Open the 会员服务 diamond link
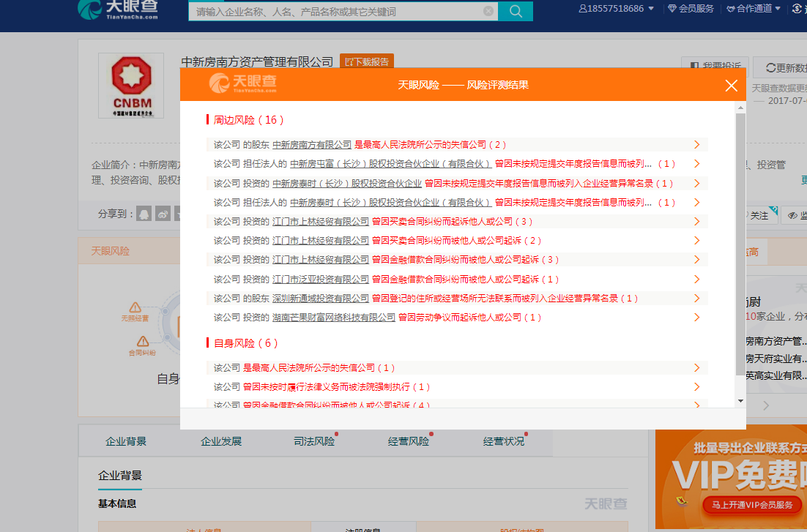The width and height of the screenshot is (807, 532). pyautogui.click(x=691, y=9)
